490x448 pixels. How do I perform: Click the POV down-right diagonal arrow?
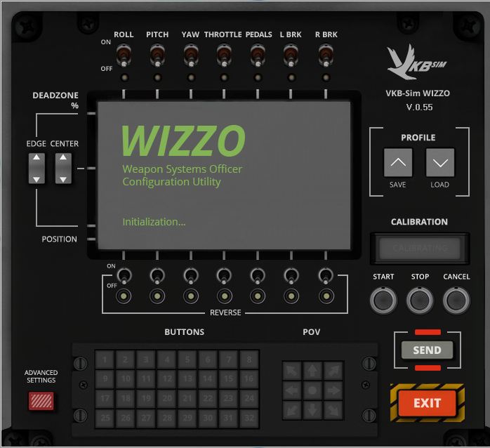pos(333,409)
